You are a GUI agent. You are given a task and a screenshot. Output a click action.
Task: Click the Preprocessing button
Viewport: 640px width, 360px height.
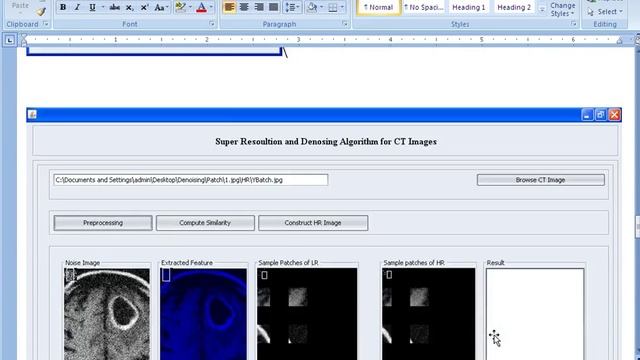click(x=103, y=223)
